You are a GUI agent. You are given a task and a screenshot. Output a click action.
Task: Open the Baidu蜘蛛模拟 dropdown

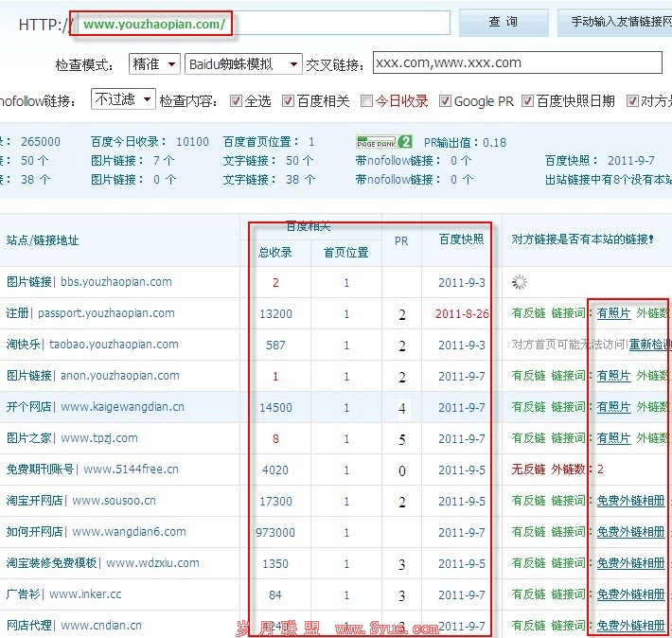pos(243,63)
